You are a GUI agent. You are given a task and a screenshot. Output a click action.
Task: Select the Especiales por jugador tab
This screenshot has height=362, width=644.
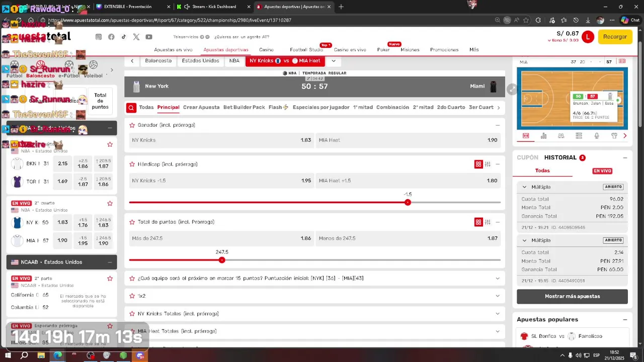(x=321, y=107)
